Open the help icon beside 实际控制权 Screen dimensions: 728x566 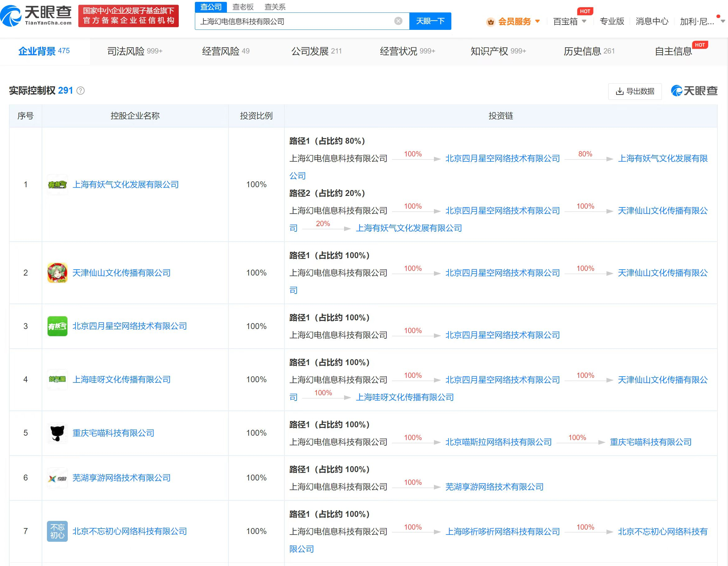click(81, 91)
